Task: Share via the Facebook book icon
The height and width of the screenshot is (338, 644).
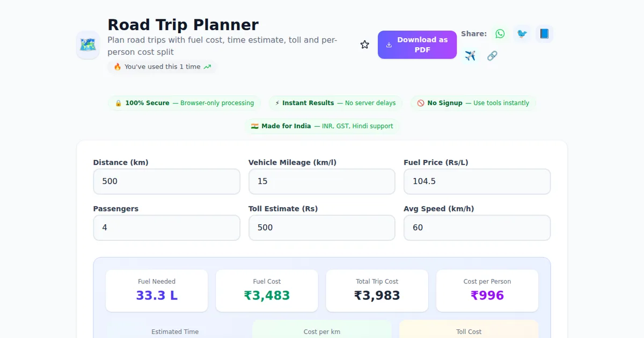Action: click(x=544, y=33)
